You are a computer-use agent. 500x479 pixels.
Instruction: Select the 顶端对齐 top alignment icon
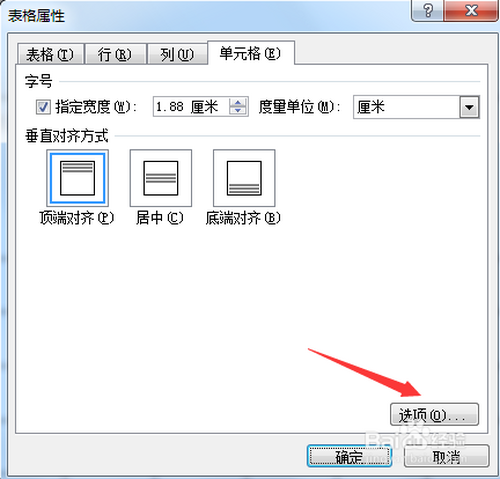pyautogui.click(x=77, y=178)
